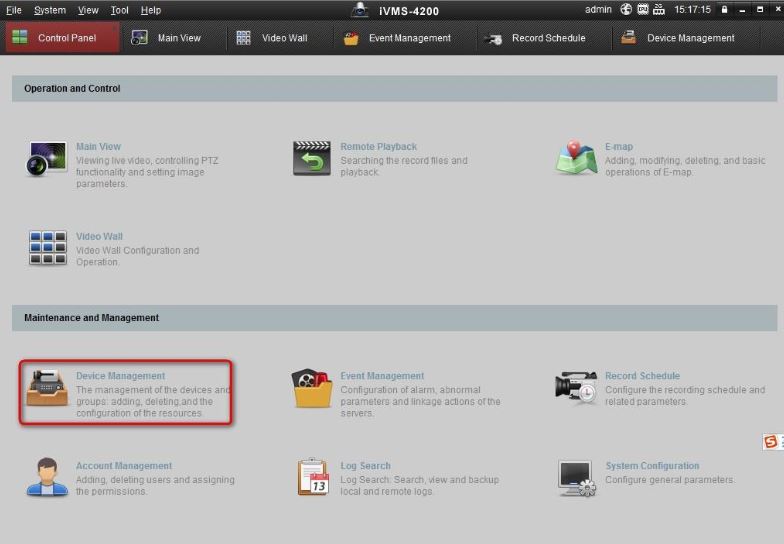Image resolution: width=784 pixels, height=544 pixels.
Task: Open the Remote Playback link
Action: coord(378,146)
